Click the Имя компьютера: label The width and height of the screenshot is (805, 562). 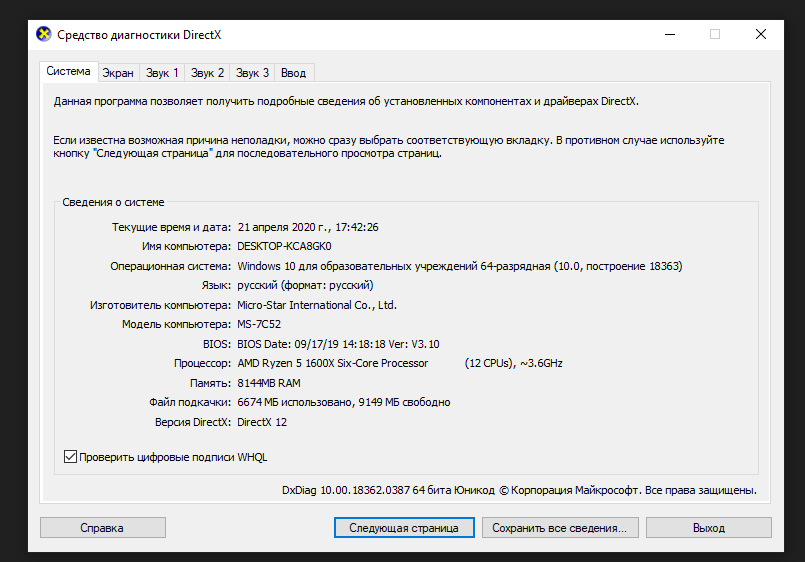click(x=186, y=246)
